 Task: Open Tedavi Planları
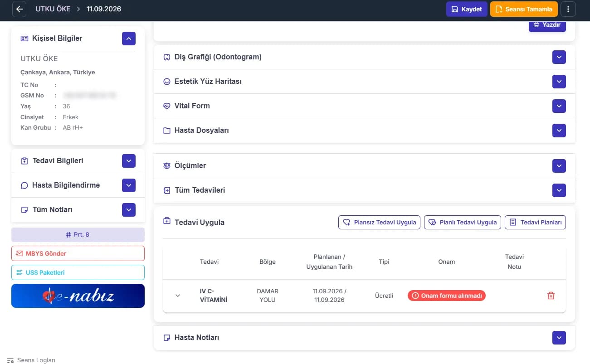click(535, 222)
